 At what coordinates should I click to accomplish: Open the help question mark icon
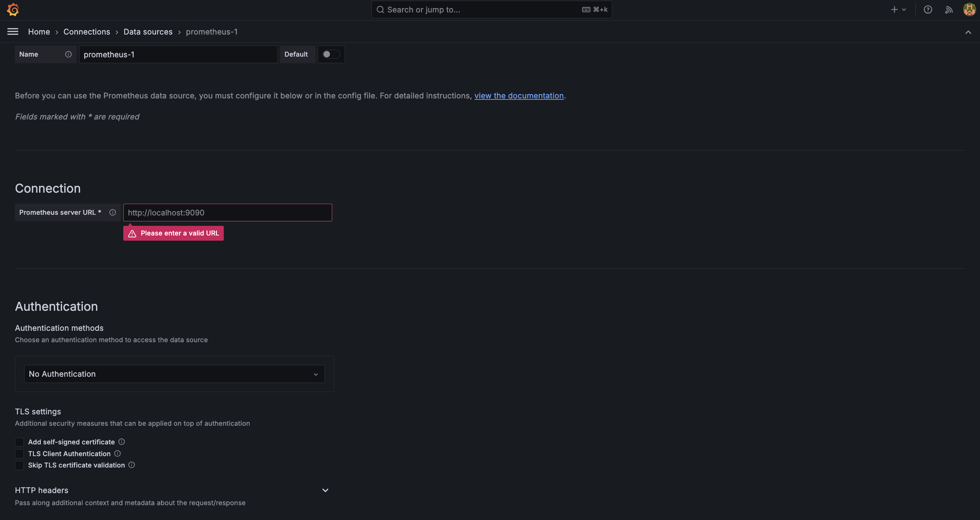point(928,10)
